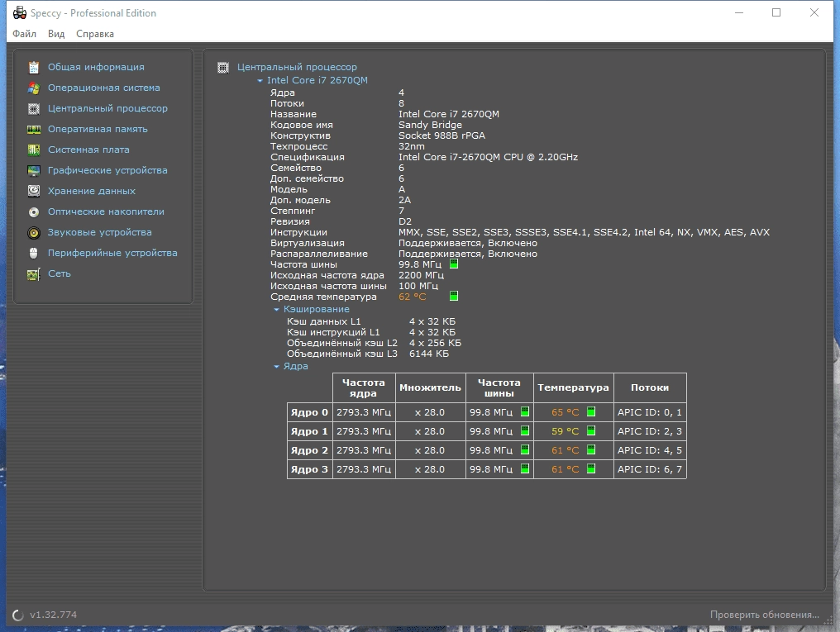Screen dimensions: 840x632
Task: Select Центральный процессор in the sidebar
Action: (107, 108)
